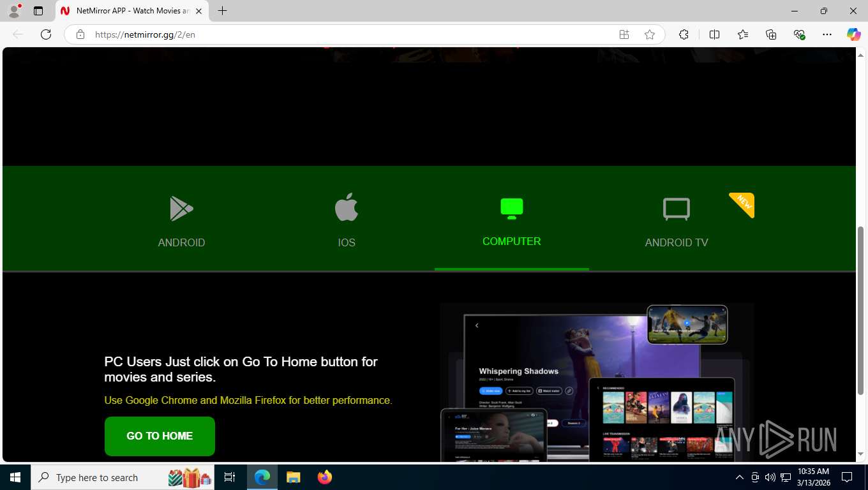Switch to the COMPUTER tab label
This screenshot has height=490, width=868.
(511, 241)
